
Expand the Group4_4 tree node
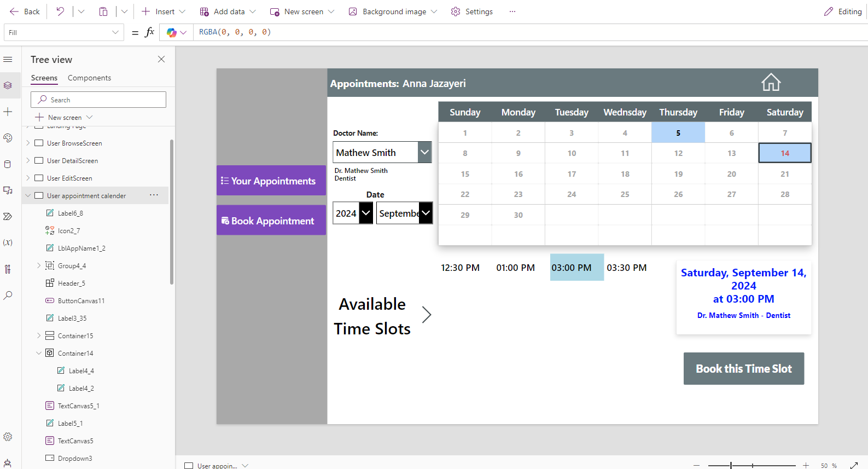(39, 265)
